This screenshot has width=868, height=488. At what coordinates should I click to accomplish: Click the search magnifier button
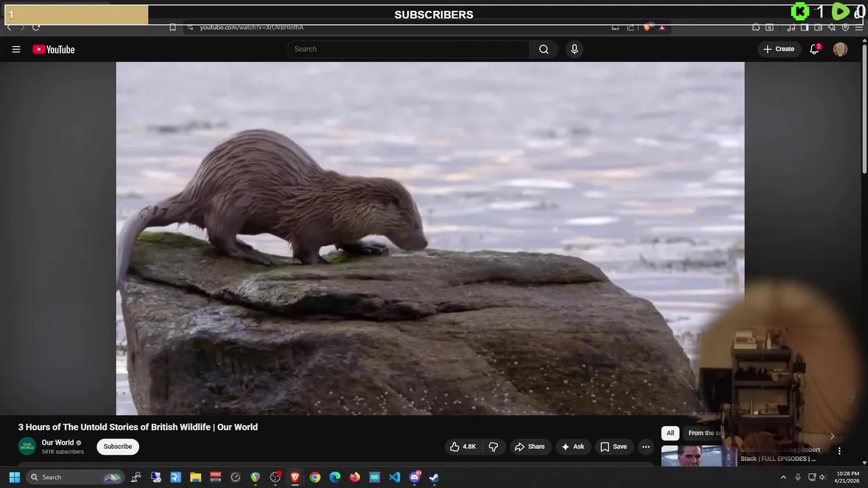coord(543,49)
